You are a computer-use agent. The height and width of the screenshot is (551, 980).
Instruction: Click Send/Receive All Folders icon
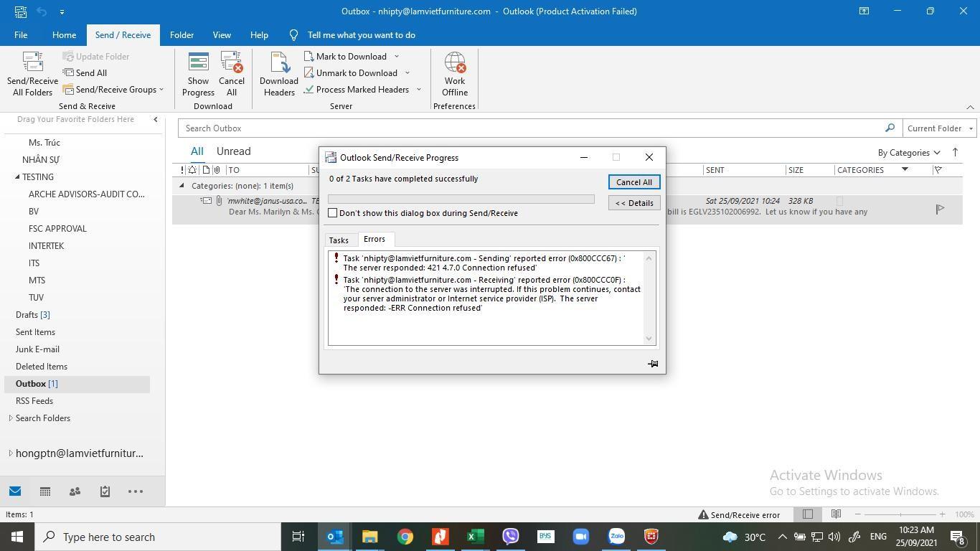point(32,63)
